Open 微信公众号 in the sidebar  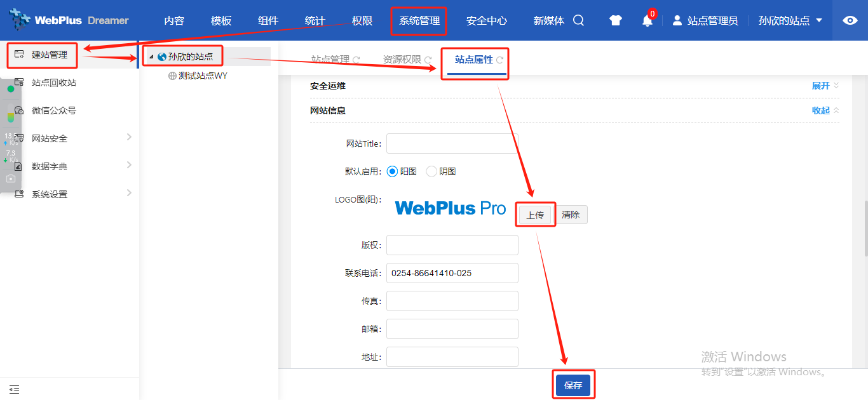click(54, 110)
